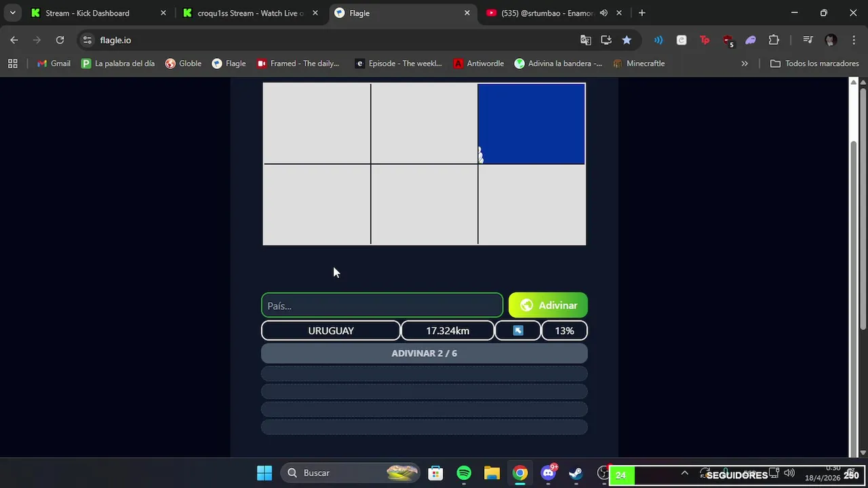Open Framed - The daily bookmark
Screen dimensions: 868x488
298,63
